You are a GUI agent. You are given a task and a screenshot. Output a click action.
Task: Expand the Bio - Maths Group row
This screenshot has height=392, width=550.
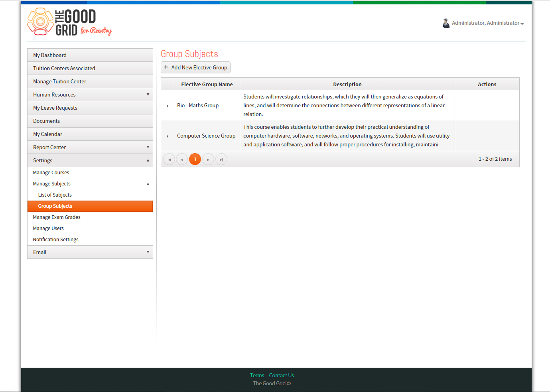click(168, 106)
